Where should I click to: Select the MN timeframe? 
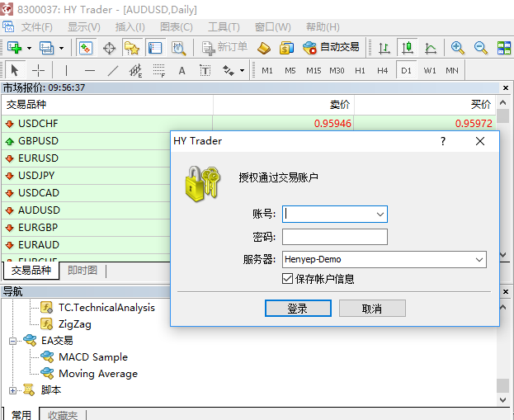pyautogui.click(x=452, y=70)
